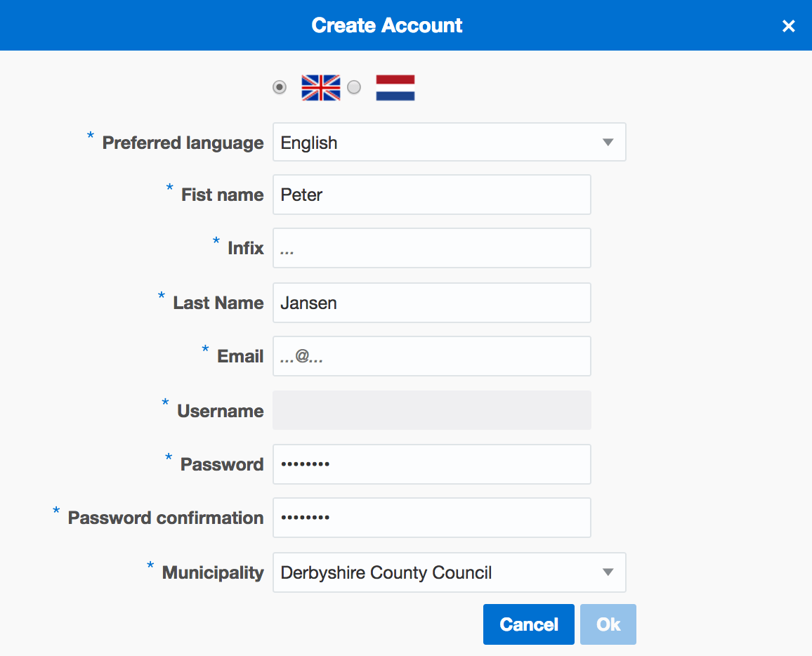Click the Create Account title text

[x=387, y=25]
